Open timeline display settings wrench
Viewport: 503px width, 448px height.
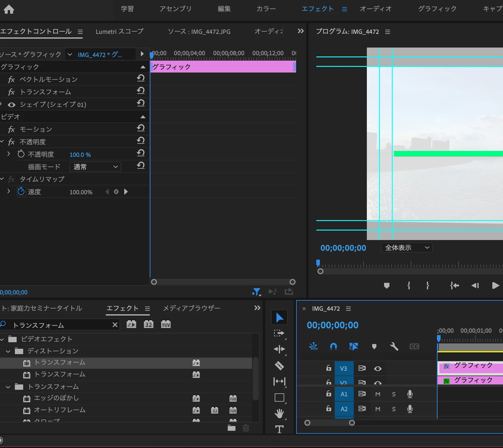394,346
